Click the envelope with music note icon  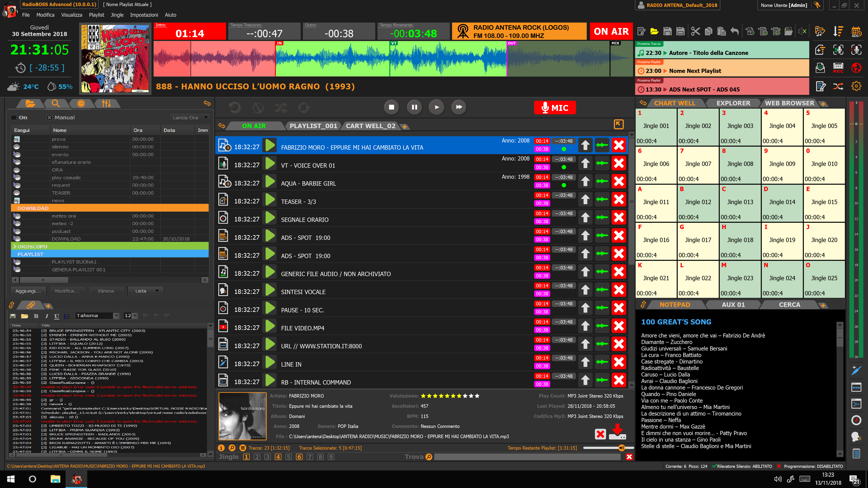[820, 68]
